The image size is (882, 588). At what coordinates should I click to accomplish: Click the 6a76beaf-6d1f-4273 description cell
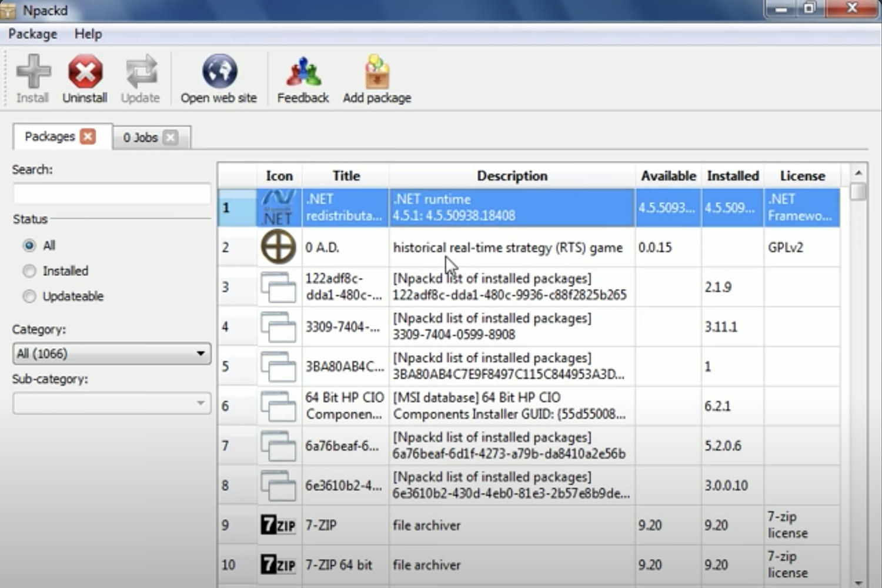512,446
